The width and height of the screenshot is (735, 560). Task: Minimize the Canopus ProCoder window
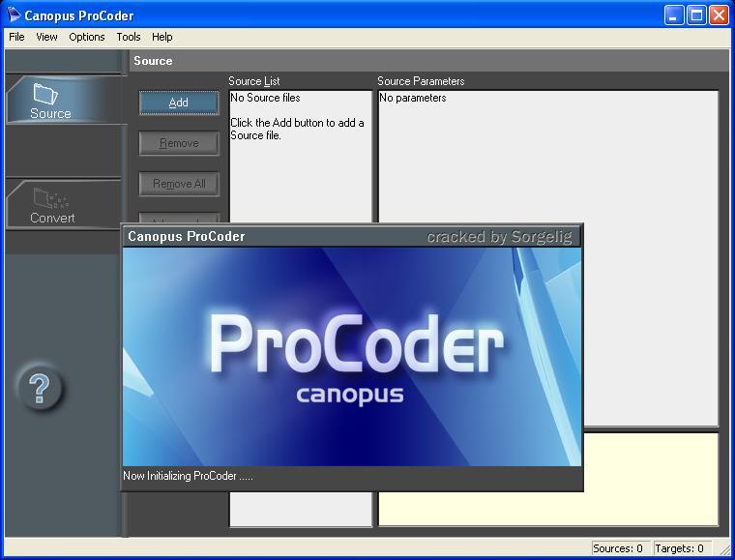pos(674,15)
